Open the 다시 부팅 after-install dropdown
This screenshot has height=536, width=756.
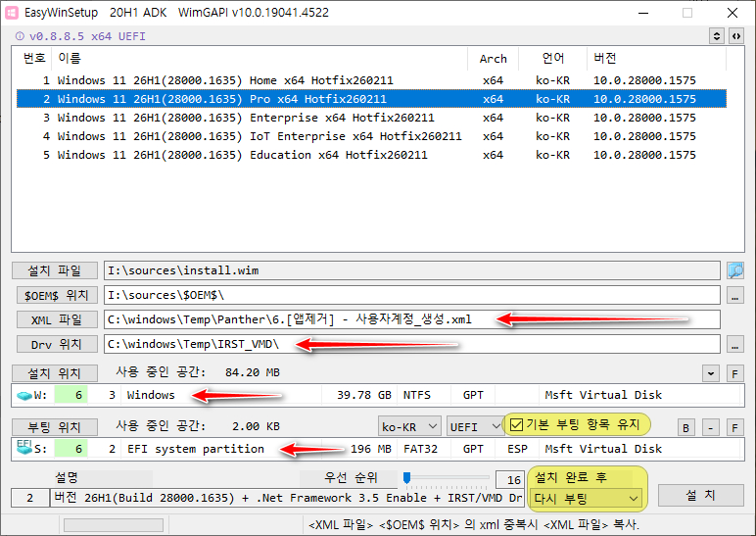pyautogui.click(x=586, y=499)
